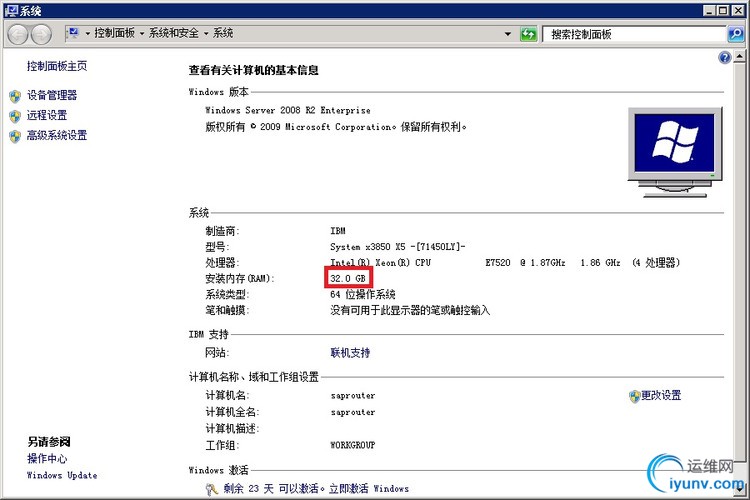Click the keys activation icon

212,489
